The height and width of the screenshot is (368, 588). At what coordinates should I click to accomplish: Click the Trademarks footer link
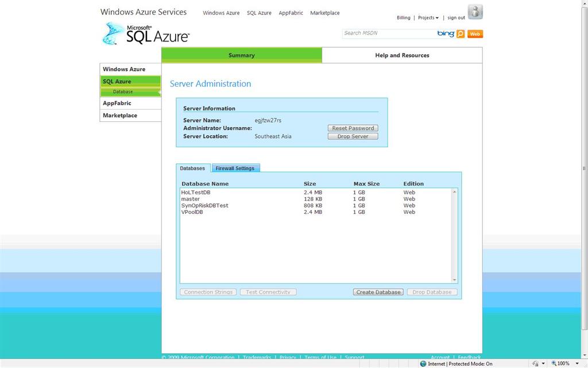(x=257, y=357)
